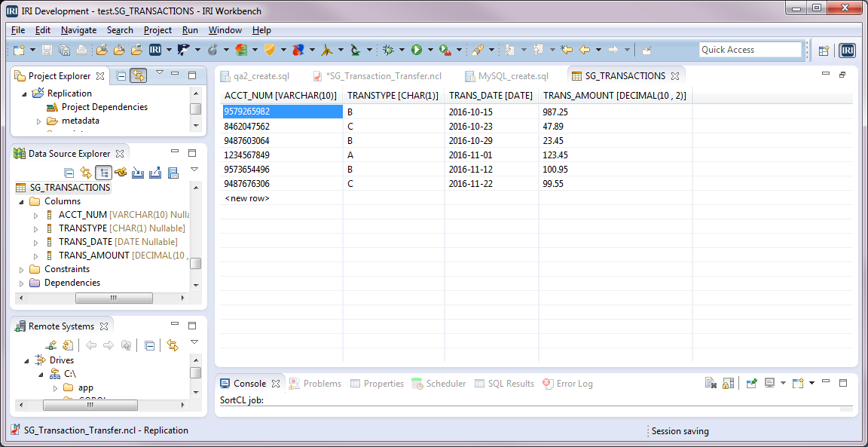The image size is (868, 447).
Task: Toggle the tree layout button in Data Source Explorer
Action: click(x=103, y=173)
